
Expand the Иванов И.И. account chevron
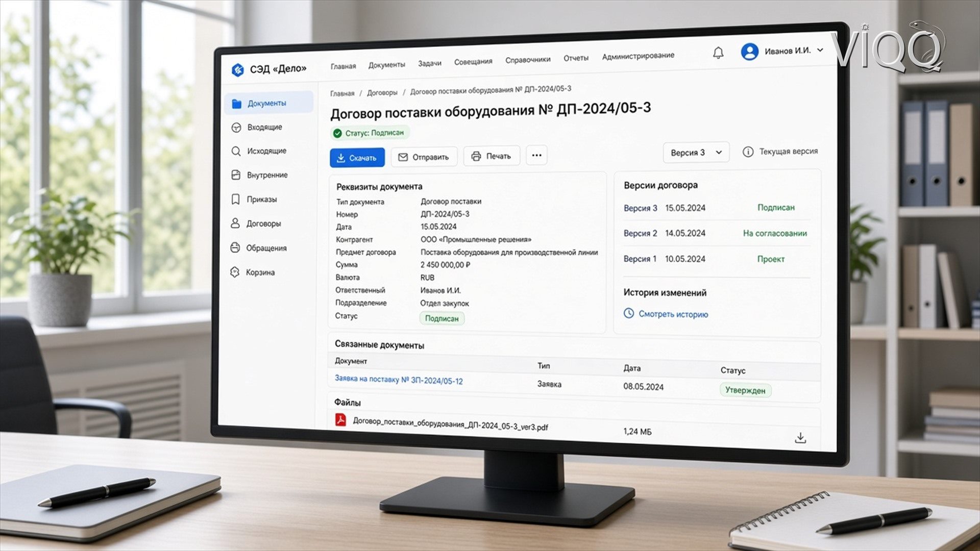[820, 50]
